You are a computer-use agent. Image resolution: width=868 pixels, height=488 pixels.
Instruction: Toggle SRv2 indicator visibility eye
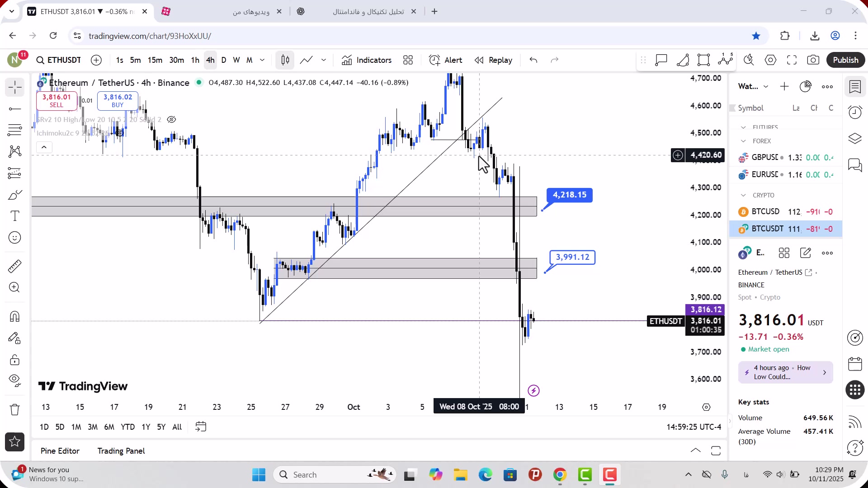click(171, 120)
